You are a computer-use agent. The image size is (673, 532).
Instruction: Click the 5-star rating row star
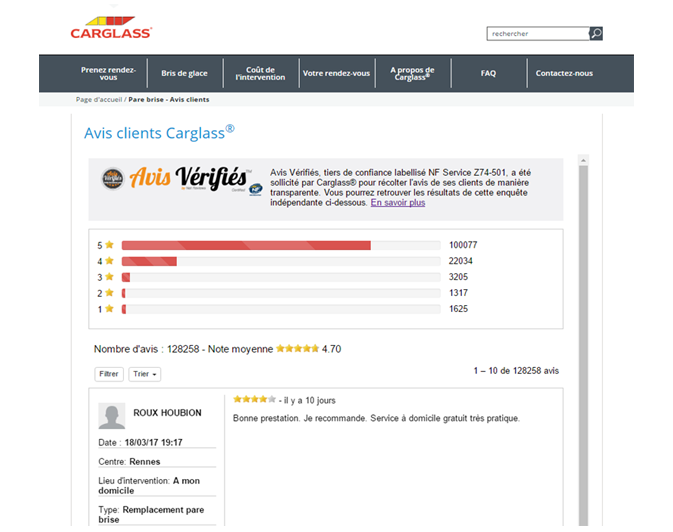(109, 245)
